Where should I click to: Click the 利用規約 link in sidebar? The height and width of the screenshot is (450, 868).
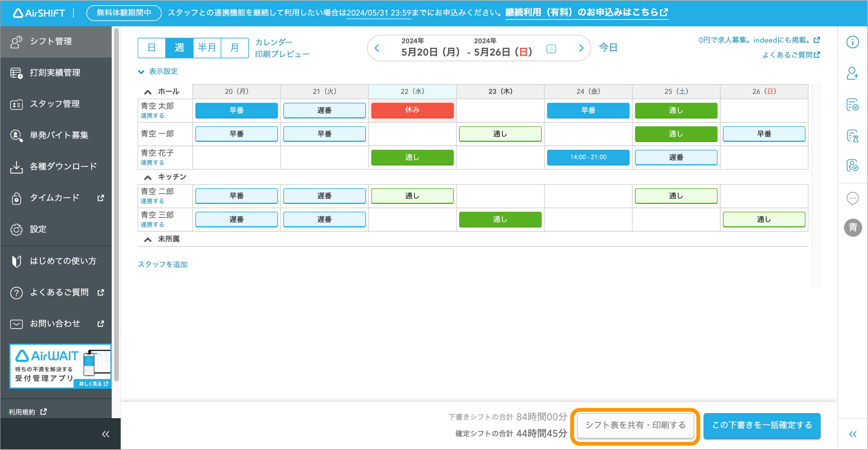tap(28, 412)
